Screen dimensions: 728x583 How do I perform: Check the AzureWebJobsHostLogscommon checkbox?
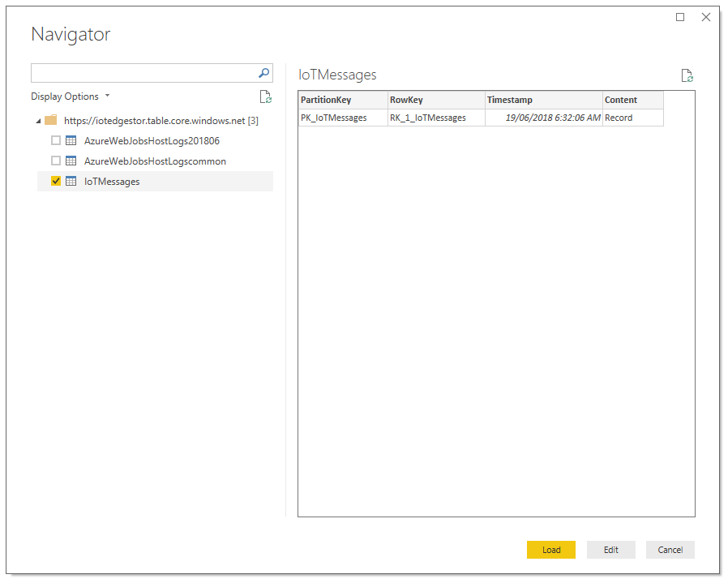pyautogui.click(x=56, y=161)
